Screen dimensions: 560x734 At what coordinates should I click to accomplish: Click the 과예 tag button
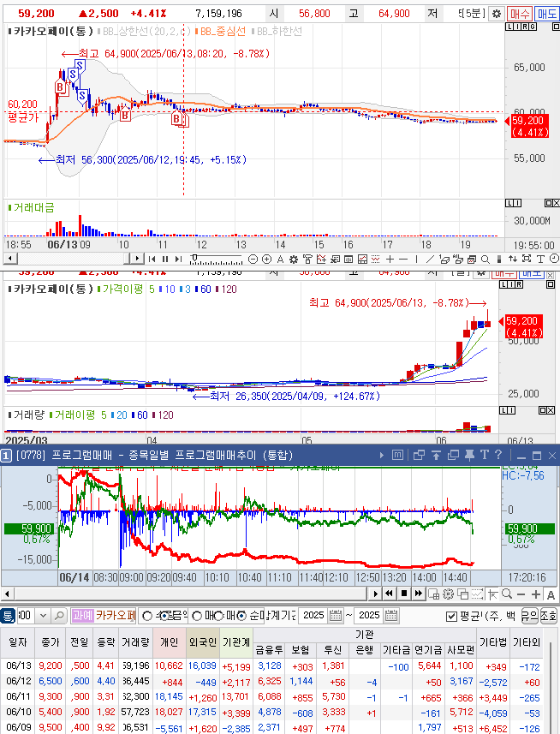click(x=83, y=616)
